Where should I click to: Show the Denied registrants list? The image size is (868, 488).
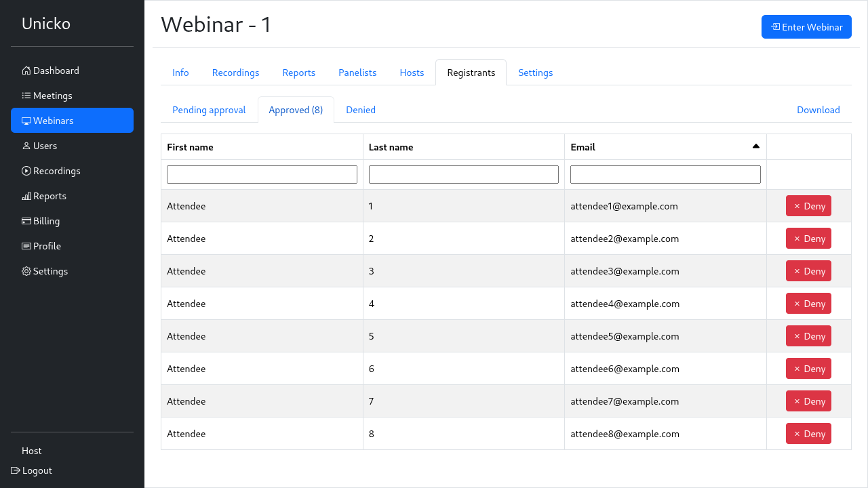coord(361,110)
